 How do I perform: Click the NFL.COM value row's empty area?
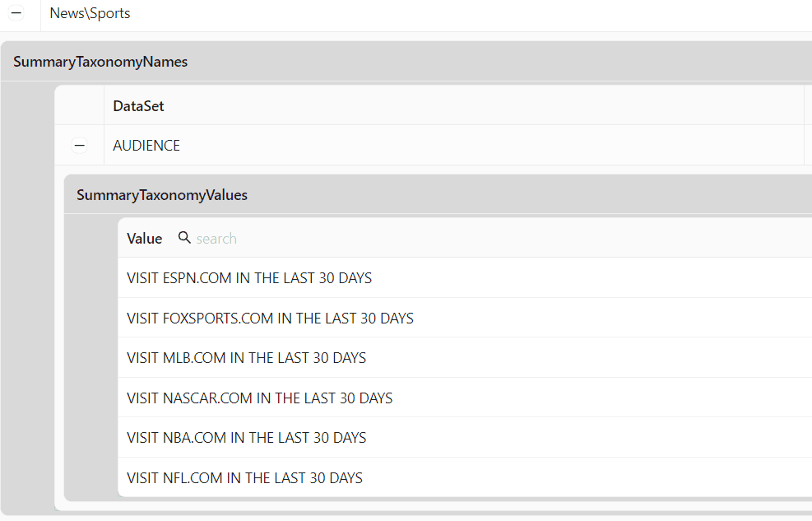coord(587,477)
